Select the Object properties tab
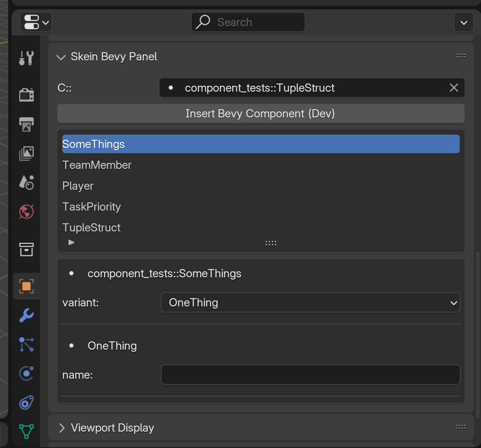 click(26, 286)
